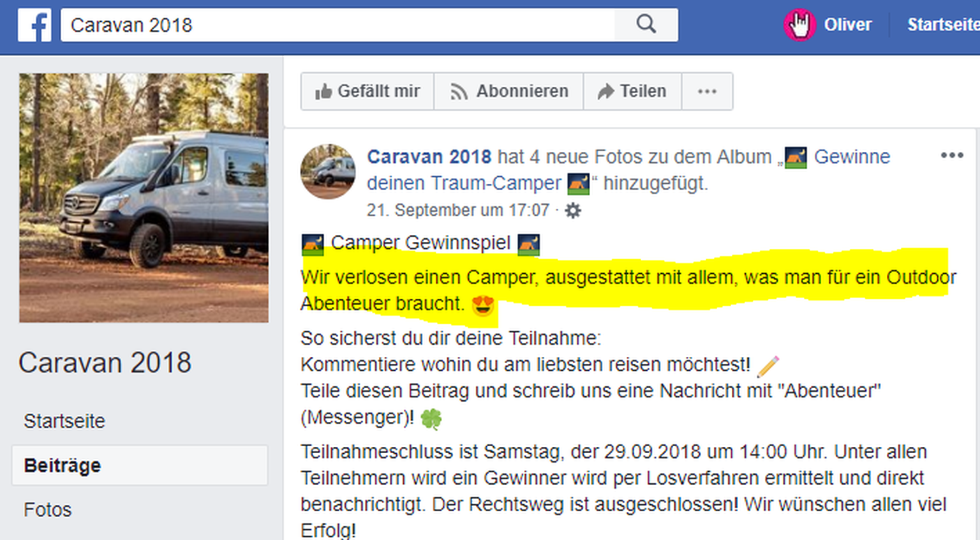980x540 pixels.
Task: Click the thumbs-up Gefällt mir button
Action: coord(367,91)
